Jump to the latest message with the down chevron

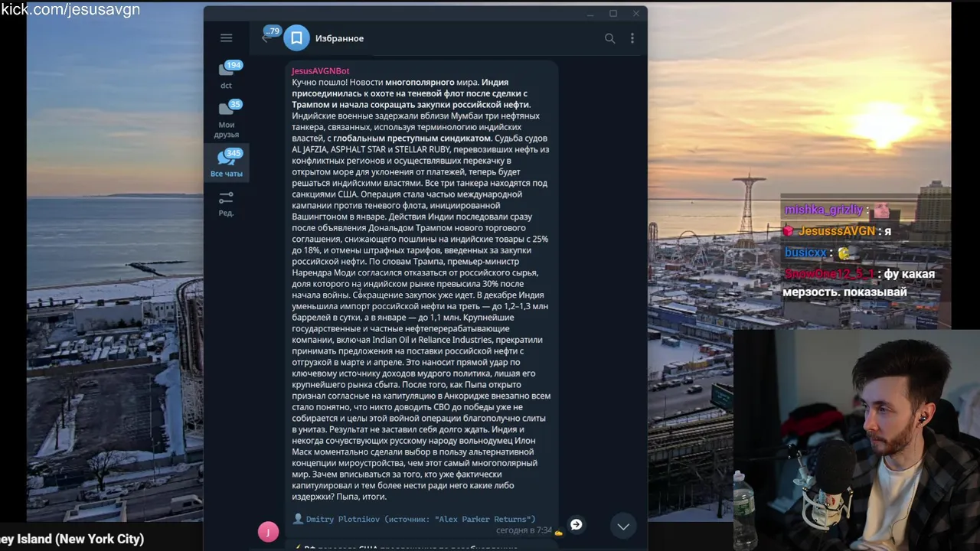pyautogui.click(x=623, y=526)
